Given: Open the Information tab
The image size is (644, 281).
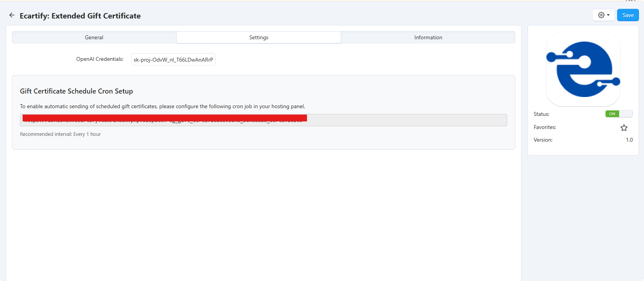Looking at the screenshot, I should [x=428, y=37].
